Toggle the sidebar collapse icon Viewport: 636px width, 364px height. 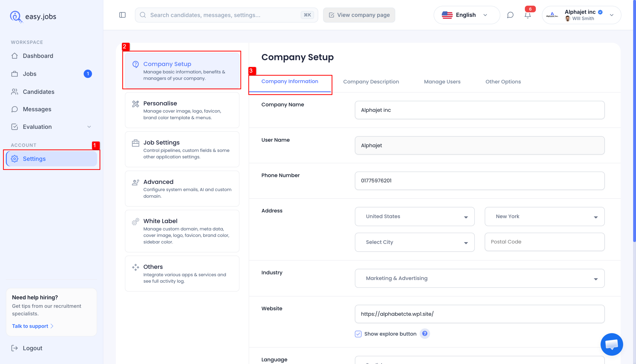click(x=122, y=15)
